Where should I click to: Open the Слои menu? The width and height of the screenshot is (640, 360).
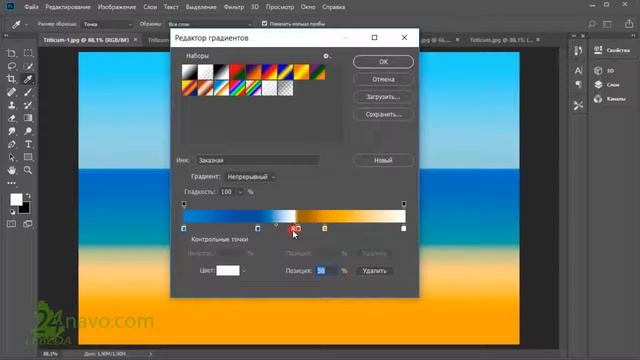(x=150, y=7)
